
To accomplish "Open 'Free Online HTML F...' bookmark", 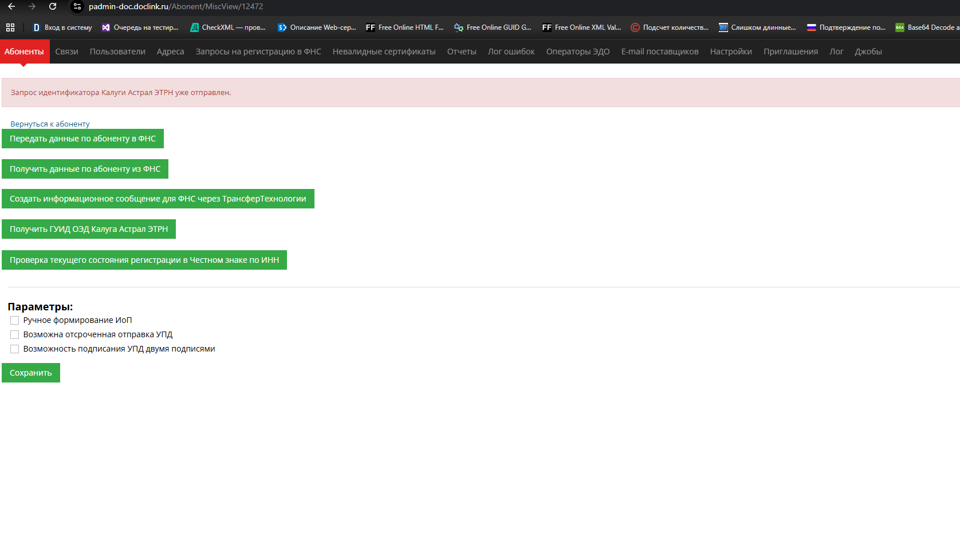I will click(405, 27).
